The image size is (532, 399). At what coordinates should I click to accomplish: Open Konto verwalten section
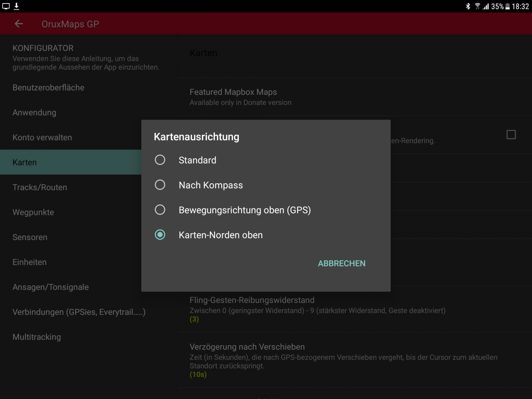click(x=42, y=137)
